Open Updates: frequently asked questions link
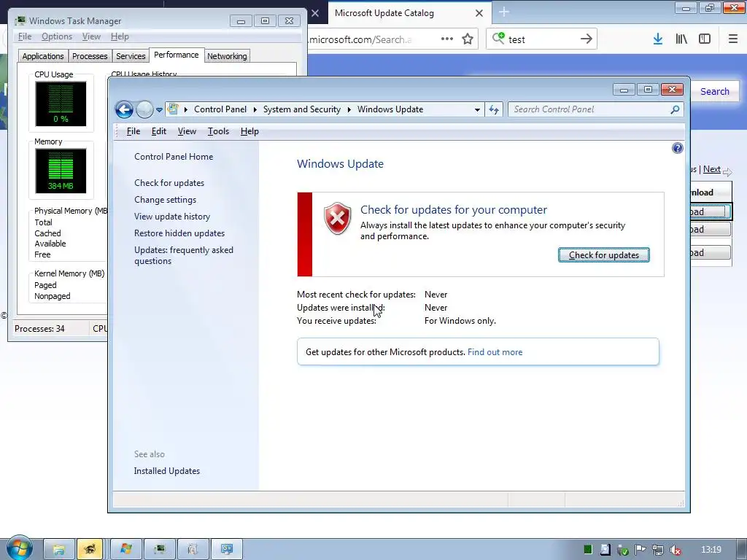Viewport: 747px width, 560px height. tap(183, 255)
